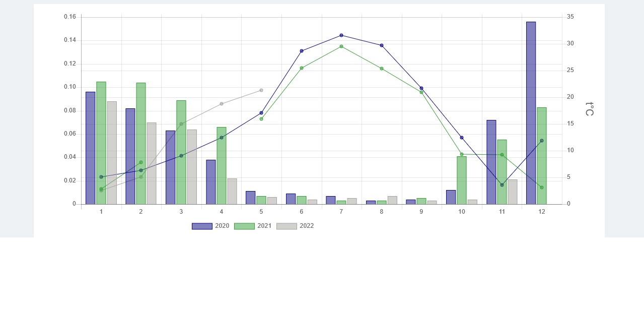Viewport: 644px width, 314px height.
Task: Click the blue line's peak point at month 7
Action: pos(341,35)
